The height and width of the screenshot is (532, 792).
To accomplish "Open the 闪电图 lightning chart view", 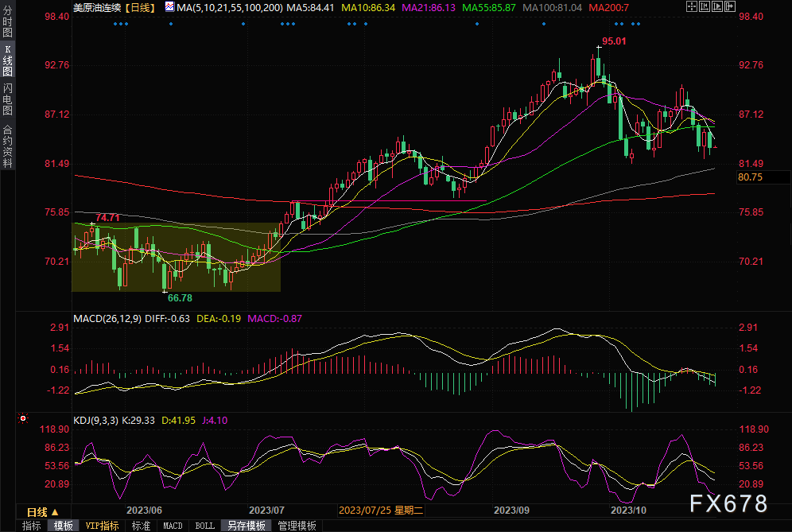I will coord(7,99).
